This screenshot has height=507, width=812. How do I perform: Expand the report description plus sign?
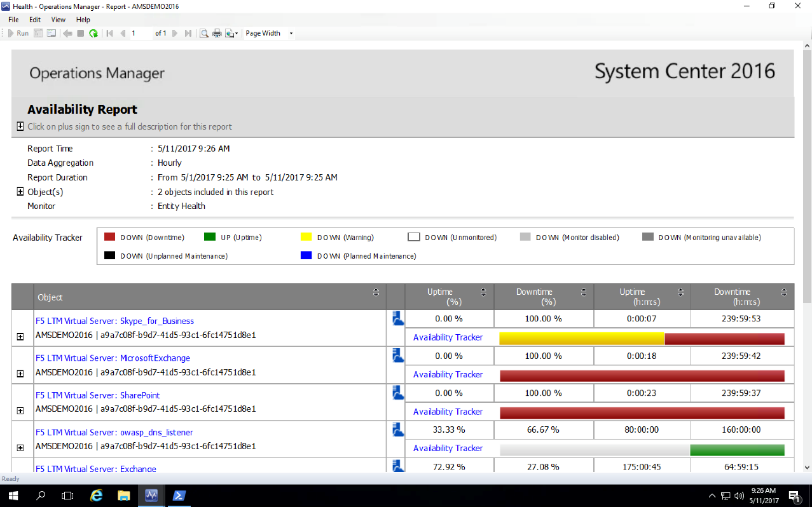(x=20, y=126)
